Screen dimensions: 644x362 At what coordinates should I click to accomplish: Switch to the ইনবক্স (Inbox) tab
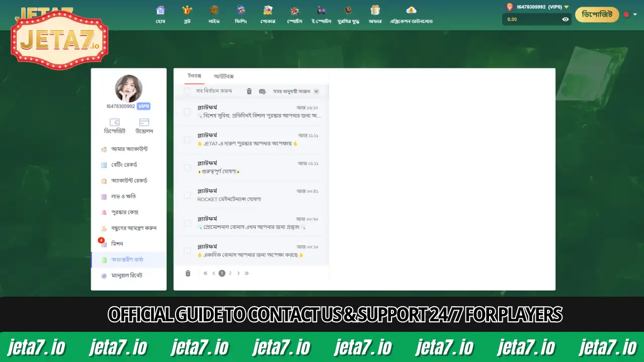tap(194, 76)
